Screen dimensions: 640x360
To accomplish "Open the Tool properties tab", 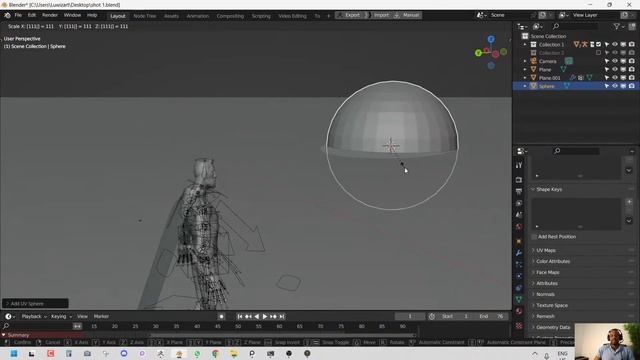I will pos(519,165).
